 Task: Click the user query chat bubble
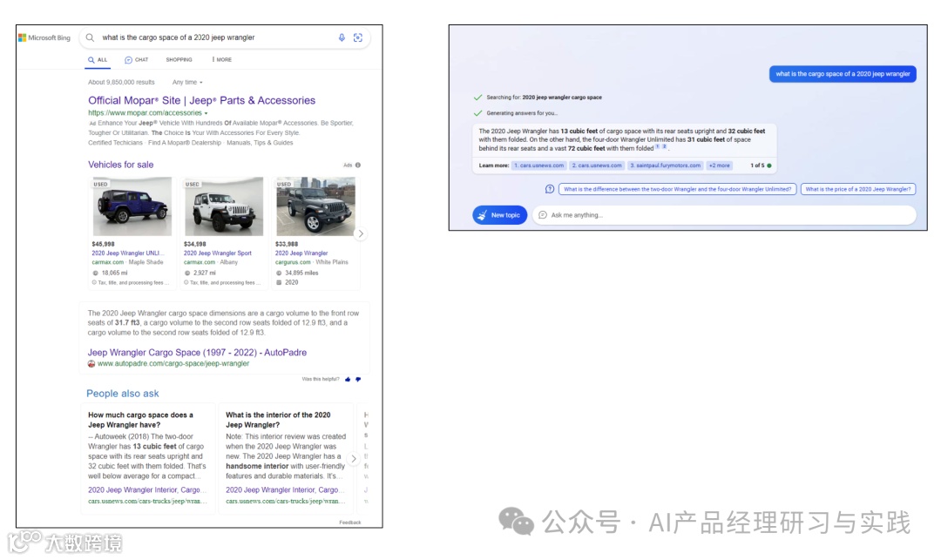843,74
